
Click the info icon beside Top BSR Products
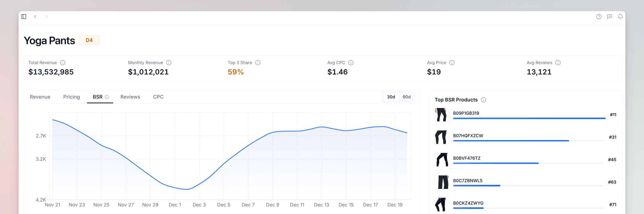tap(484, 100)
